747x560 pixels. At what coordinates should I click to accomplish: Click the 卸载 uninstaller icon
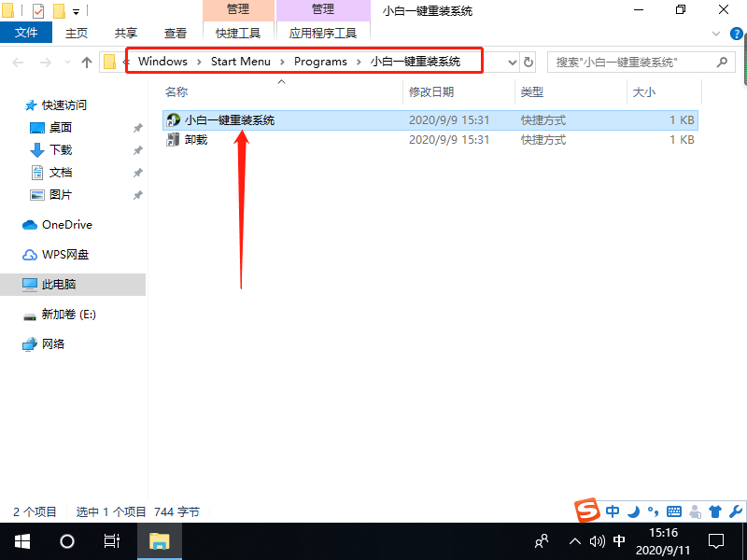coord(173,139)
